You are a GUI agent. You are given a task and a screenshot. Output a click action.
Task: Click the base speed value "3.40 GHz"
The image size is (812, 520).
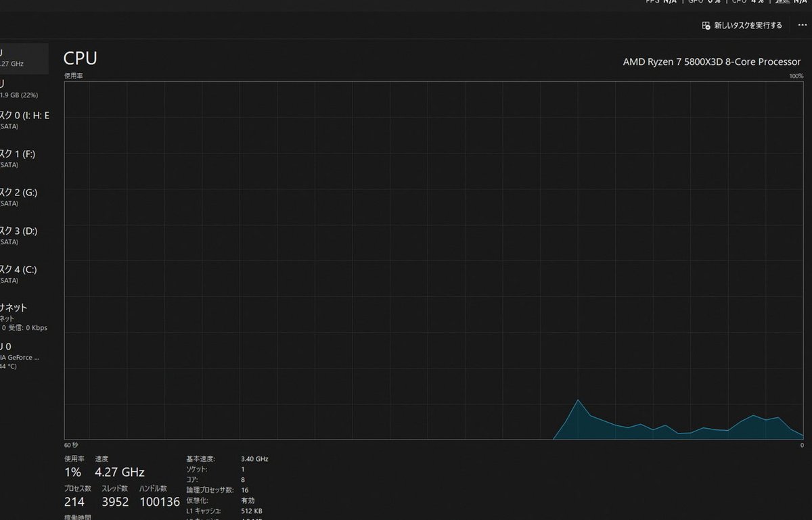[x=254, y=459]
